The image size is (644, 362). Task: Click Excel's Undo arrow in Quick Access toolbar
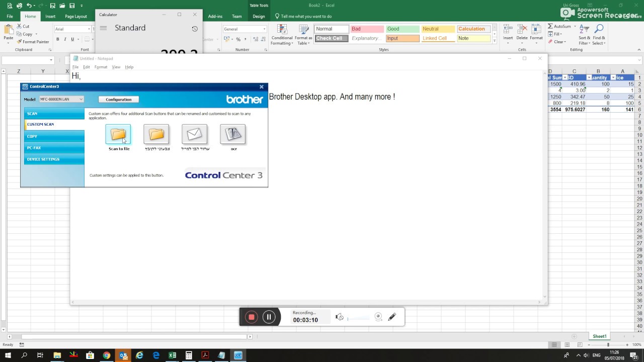29,6
